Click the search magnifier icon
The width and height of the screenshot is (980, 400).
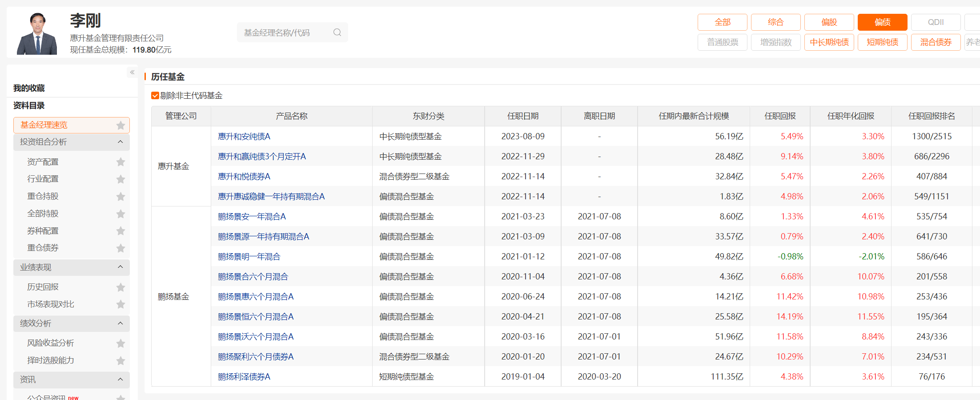(337, 32)
